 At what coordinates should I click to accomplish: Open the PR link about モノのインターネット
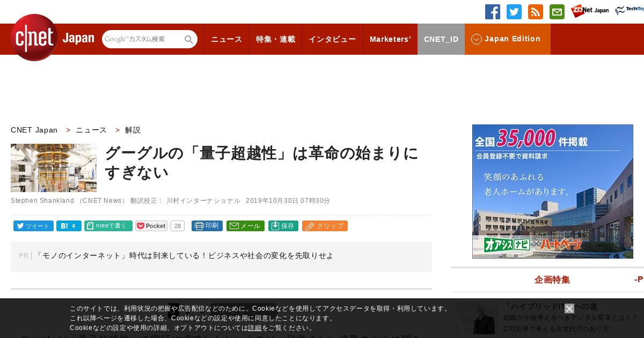point(184,256)
